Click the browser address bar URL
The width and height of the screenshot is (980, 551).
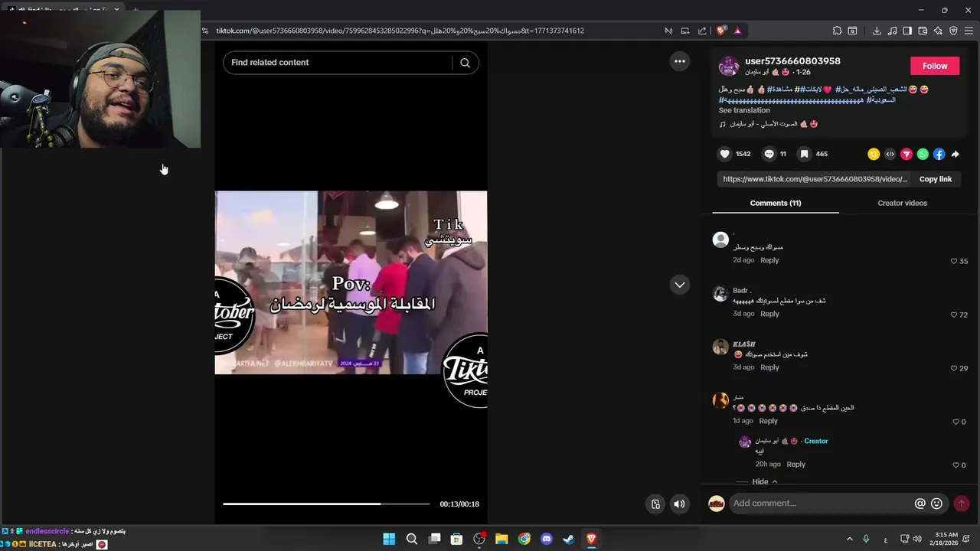[400, 31]
